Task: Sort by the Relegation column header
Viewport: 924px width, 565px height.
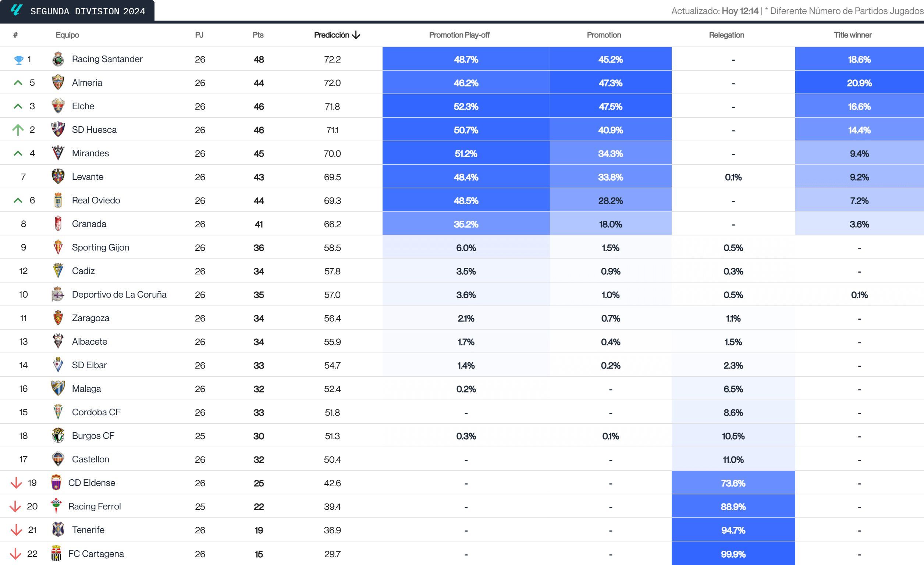Action: coord(726,35)
